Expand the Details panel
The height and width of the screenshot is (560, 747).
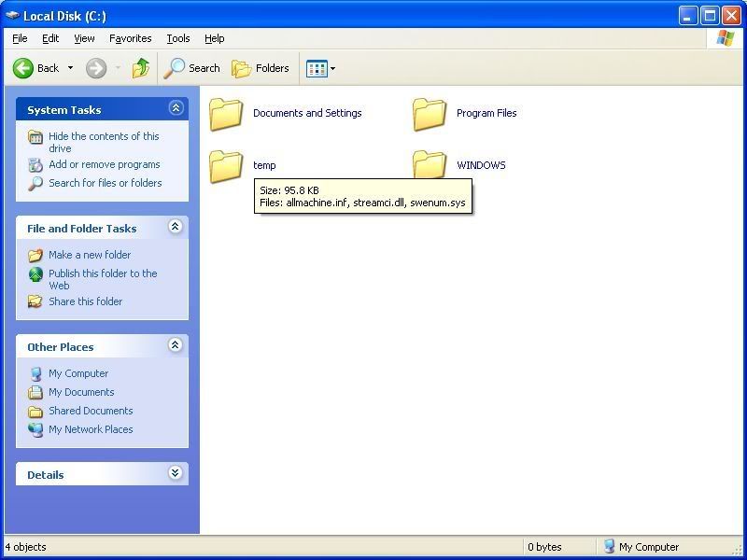[x=176, y=473]
